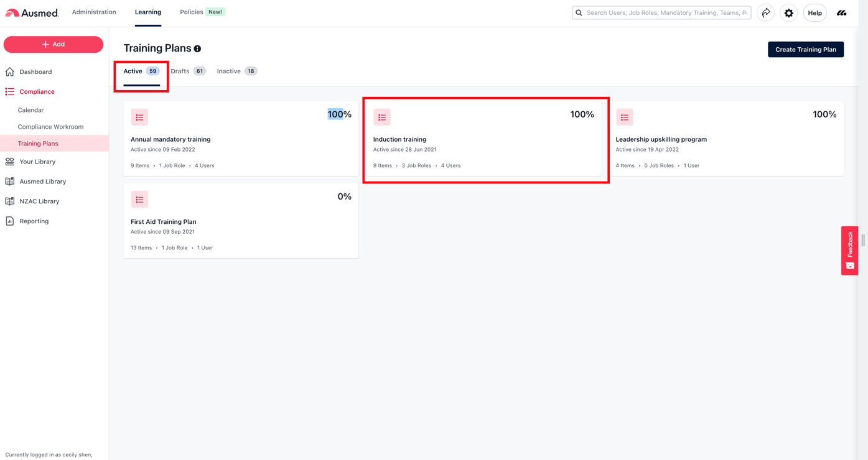The image size is (868, 460).
Task: Open the Feedback side tab
Action: (x=849, y=251)
